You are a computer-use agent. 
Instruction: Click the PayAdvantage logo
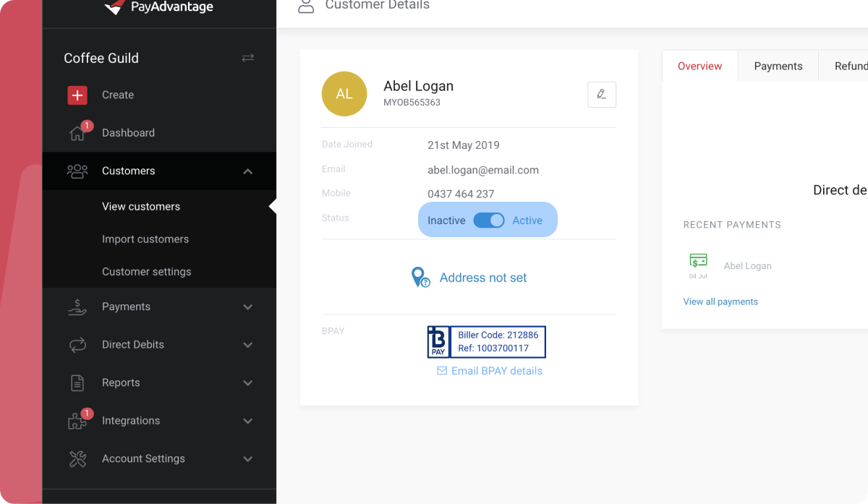tap(159, 7)
